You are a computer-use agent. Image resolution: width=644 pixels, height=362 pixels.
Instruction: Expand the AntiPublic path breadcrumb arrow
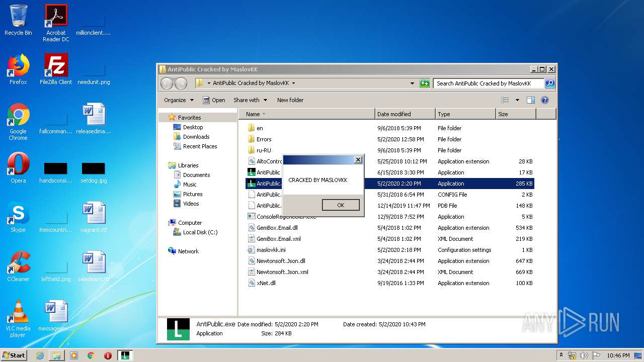(x=293, y=83)
